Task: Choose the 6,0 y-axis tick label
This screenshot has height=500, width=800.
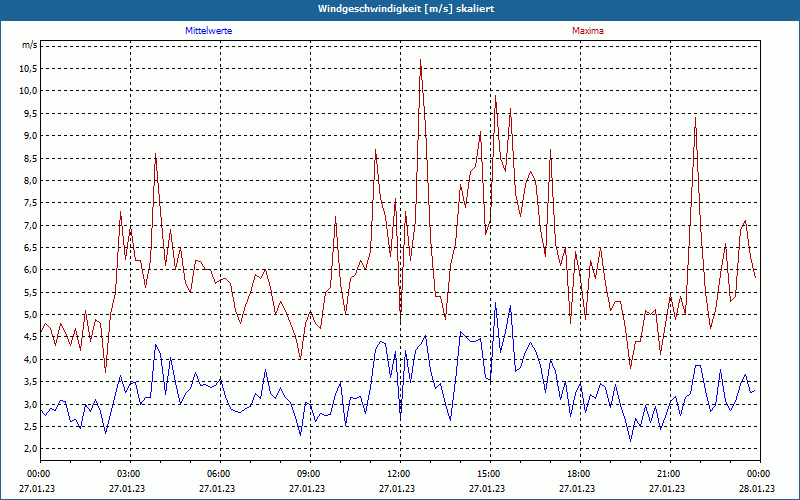Action: coord(30,270)
